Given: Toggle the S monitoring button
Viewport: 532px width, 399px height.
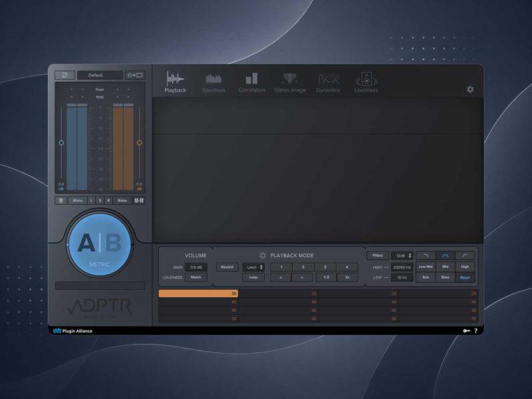Looking at the screenshot, I should coord(100,201).
